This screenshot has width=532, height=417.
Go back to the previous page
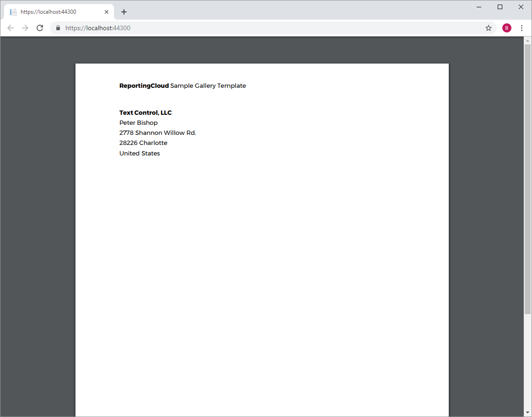tap(11, 28)
